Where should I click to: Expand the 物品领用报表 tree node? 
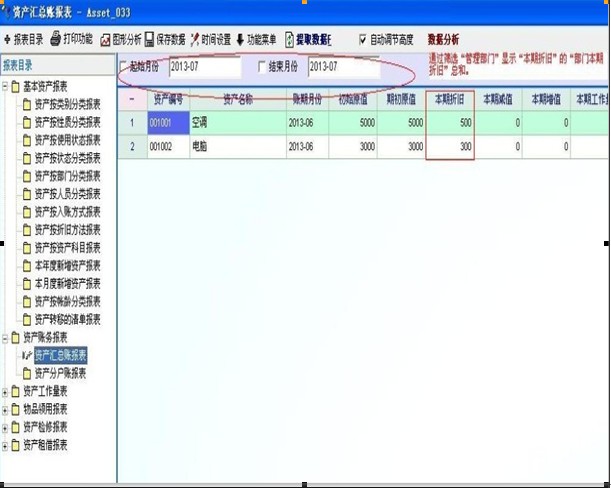tap(6, 408)
